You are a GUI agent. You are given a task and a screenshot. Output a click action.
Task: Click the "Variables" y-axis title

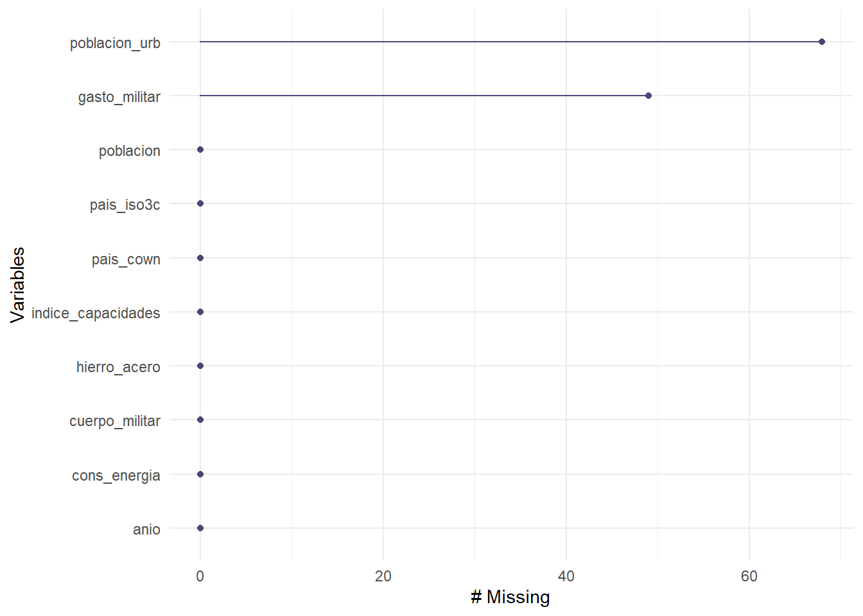(18, 284)
